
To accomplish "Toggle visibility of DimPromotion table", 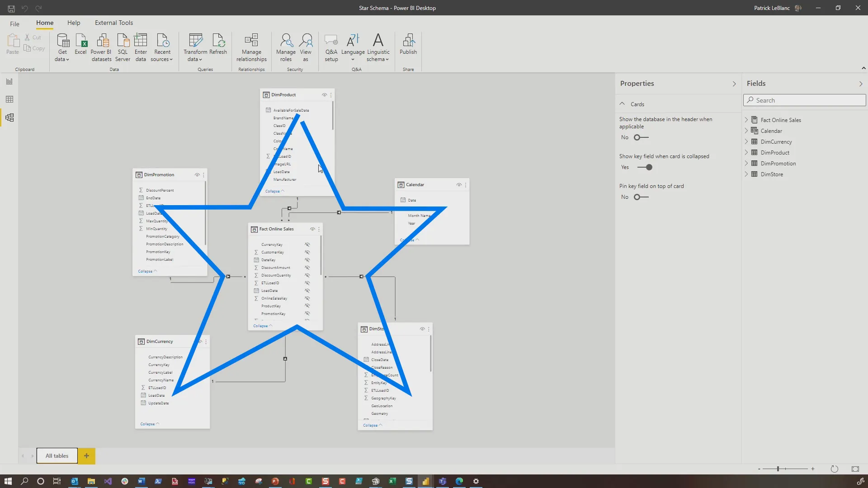I will (x=197, y=175).
